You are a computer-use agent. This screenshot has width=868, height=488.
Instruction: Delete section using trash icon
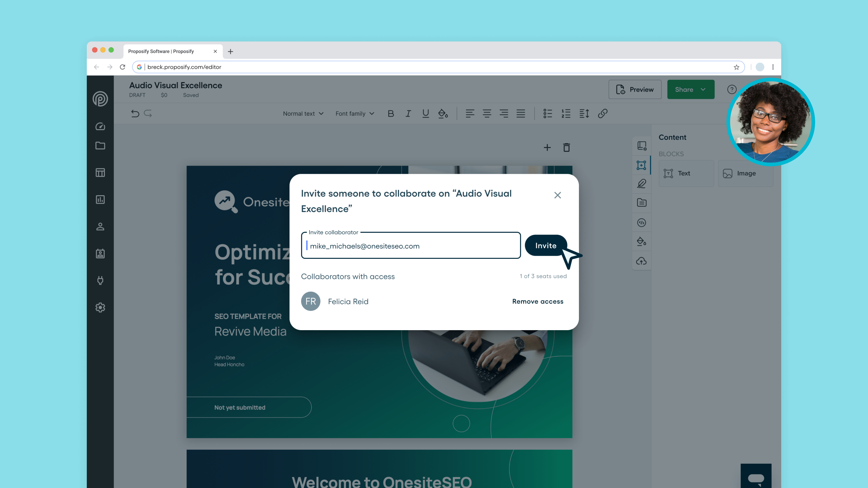566,148
